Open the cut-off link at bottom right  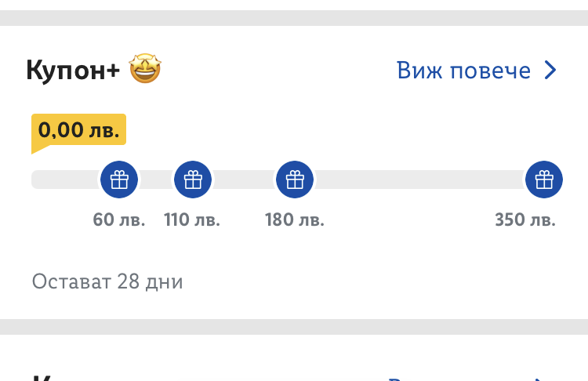[x=470, y=377]
